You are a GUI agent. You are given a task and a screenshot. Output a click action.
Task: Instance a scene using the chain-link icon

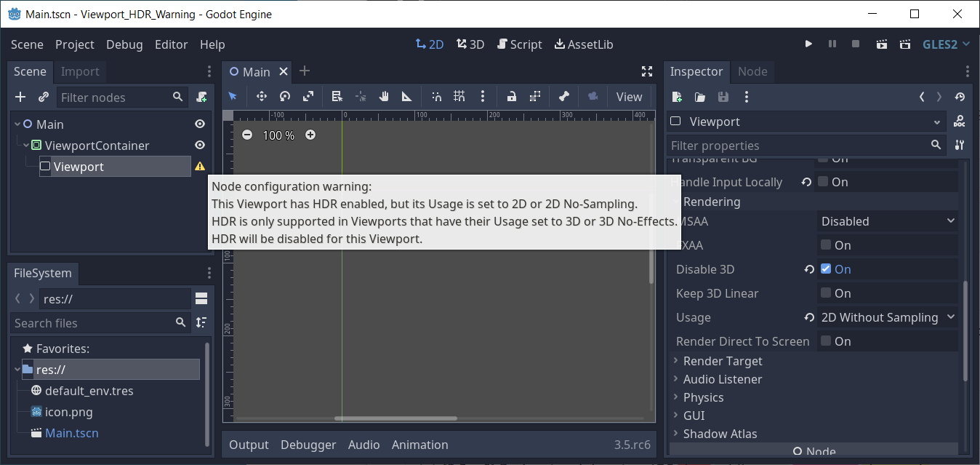tap(42, 97)
